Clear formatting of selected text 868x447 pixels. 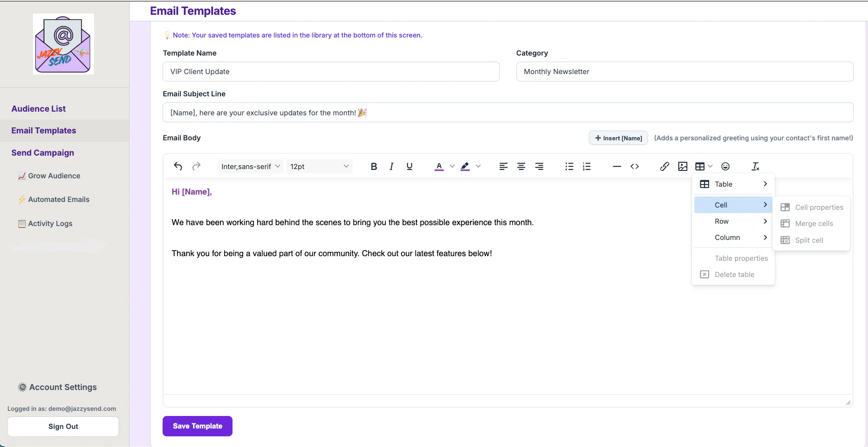point(755,166)
